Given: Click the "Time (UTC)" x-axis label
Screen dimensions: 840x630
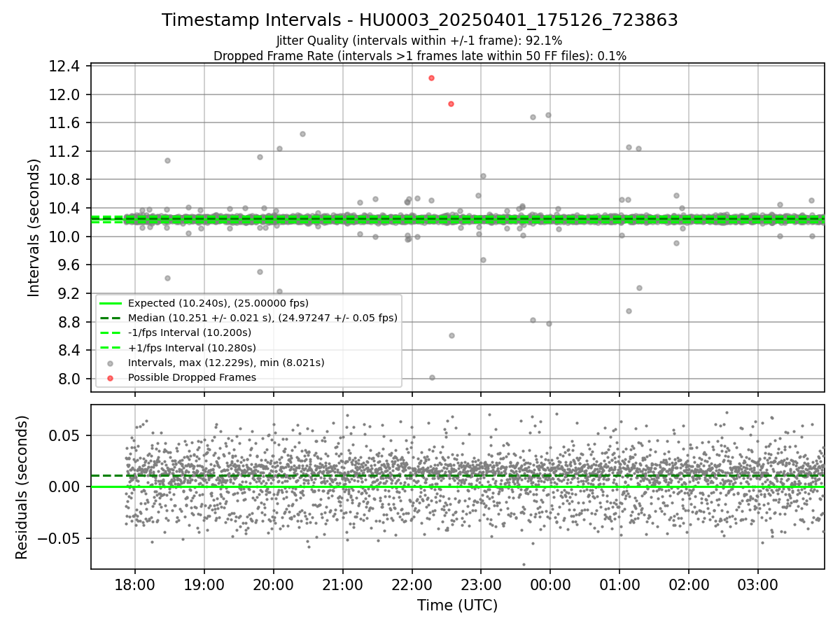Looking at the screenshot, I should coord(457,605).
